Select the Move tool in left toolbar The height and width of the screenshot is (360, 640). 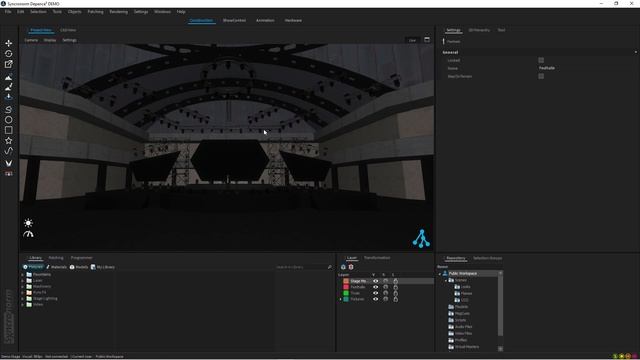[9, 43]
